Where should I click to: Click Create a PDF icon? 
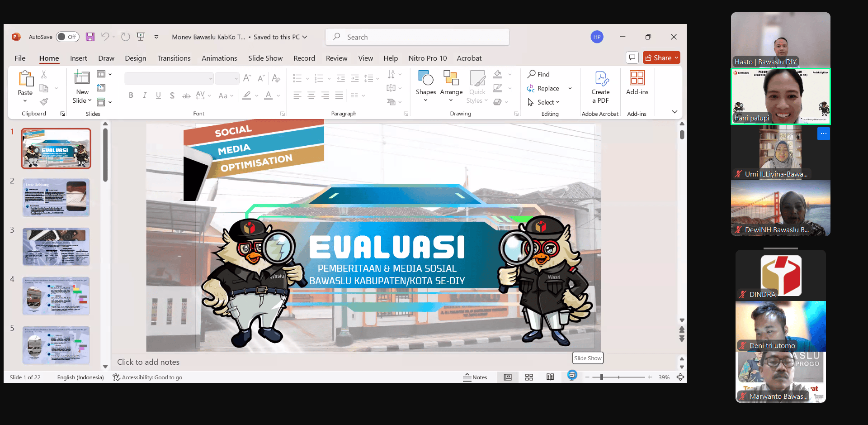click(600, 79)
